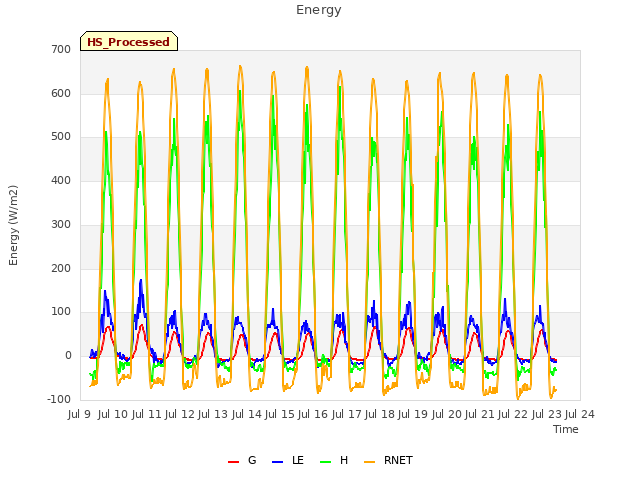Click the Jul 13 x-axis tick label
The width and height of the screenshot is (640, 480).
pos(213,415)
